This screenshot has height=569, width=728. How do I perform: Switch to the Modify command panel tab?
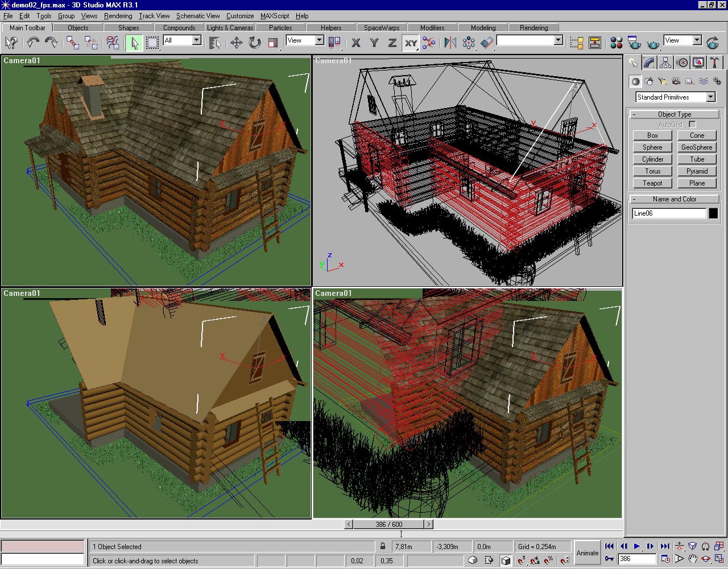(x=649, y=63)
